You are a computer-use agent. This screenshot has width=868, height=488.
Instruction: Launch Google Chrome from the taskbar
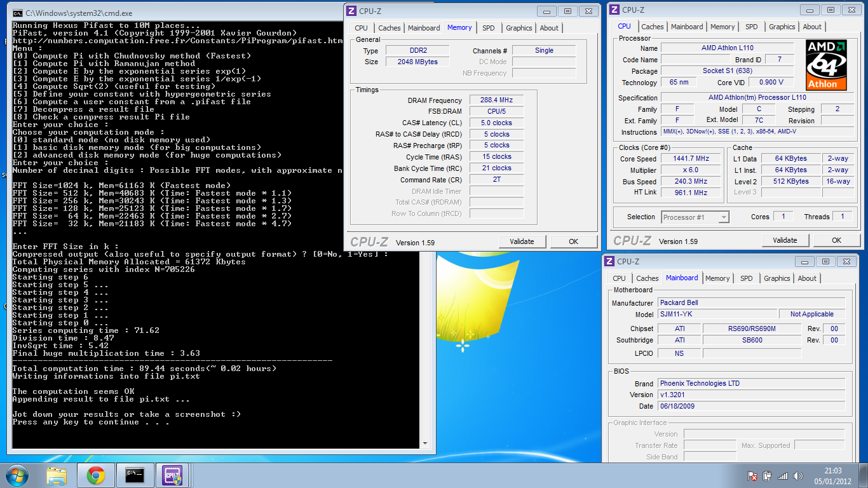point(96,475)
